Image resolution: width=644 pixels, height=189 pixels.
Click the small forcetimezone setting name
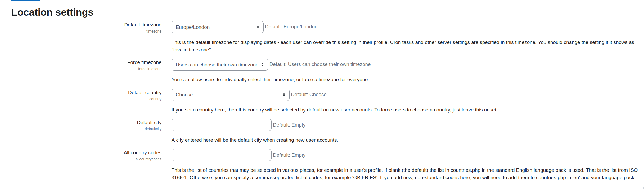coord(150,69)
